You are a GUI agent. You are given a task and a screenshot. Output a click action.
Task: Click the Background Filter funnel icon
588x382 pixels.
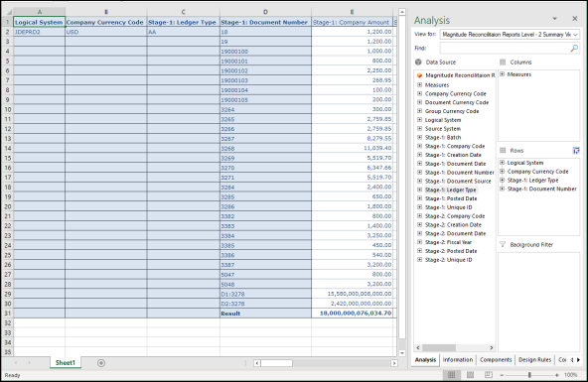[x=503, y=244]
